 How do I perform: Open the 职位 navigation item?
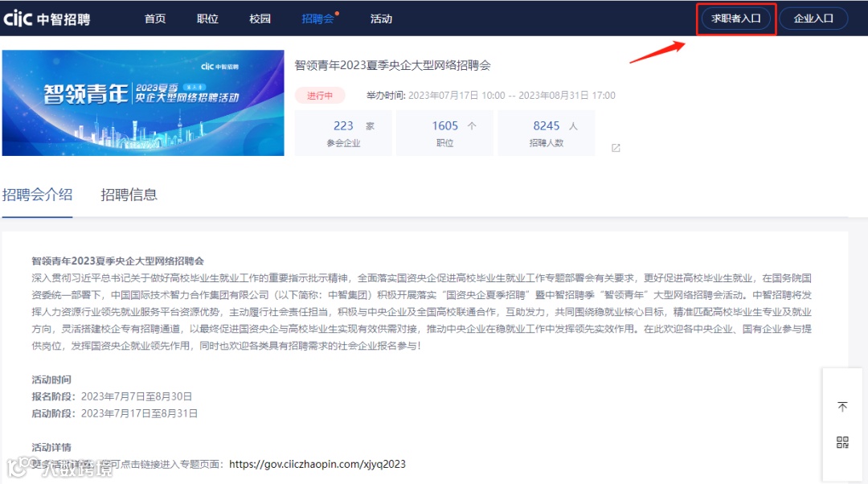tap(207, 18)
